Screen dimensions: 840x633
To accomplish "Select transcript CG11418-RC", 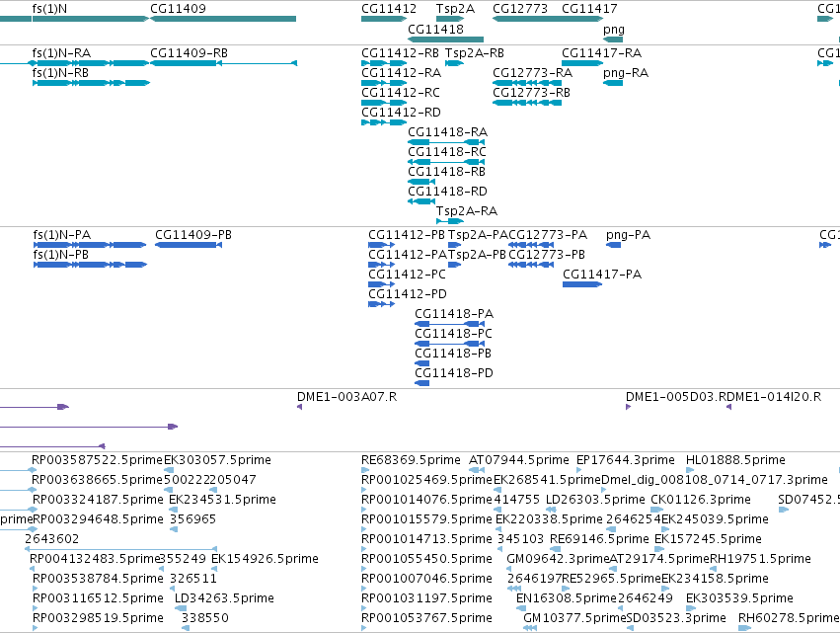I will click(447, 152).
